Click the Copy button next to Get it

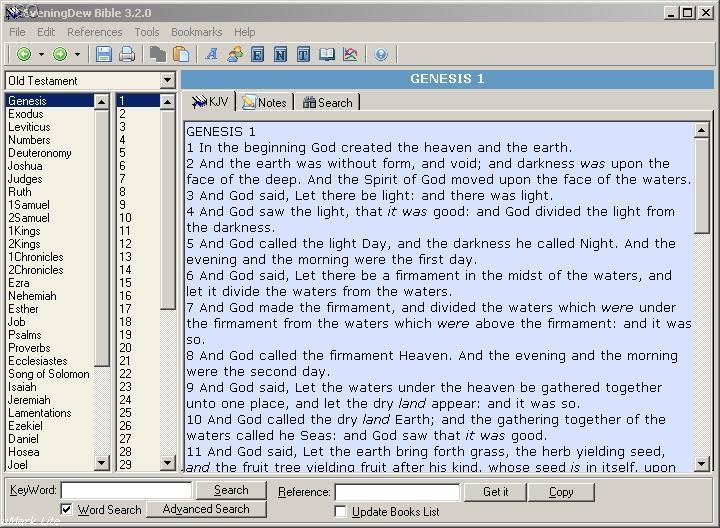[561, 492]
